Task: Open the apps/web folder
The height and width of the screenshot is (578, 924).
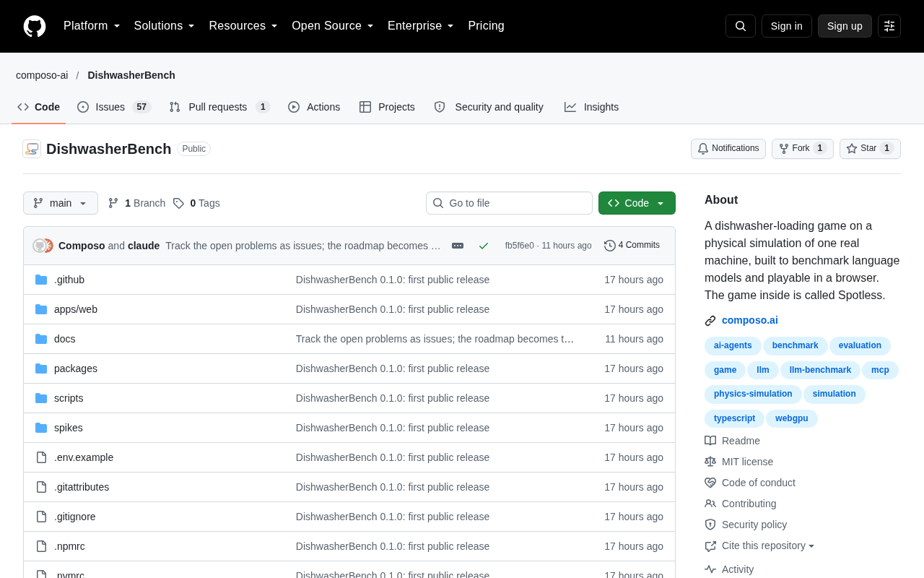Action: [76, 309]
